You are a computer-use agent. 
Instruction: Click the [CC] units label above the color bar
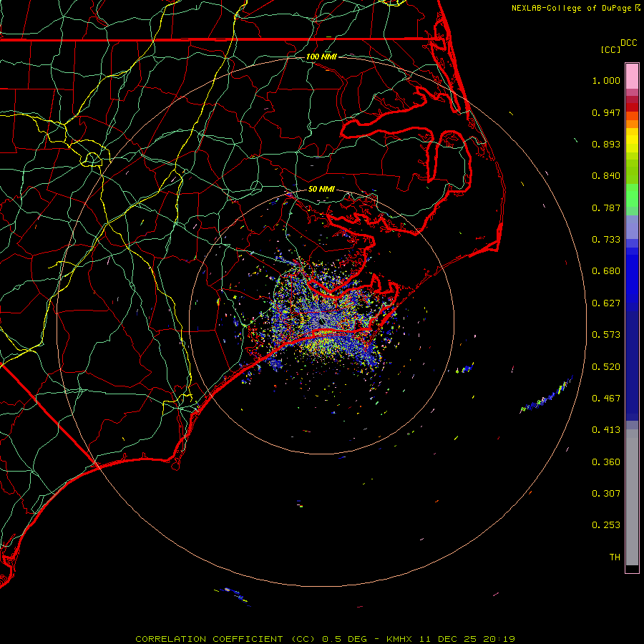tap(610, 49)
